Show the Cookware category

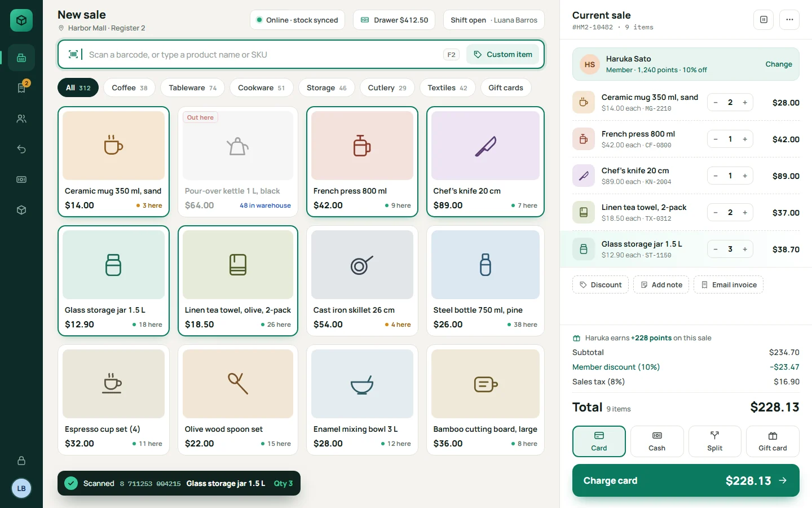[262, 87]
